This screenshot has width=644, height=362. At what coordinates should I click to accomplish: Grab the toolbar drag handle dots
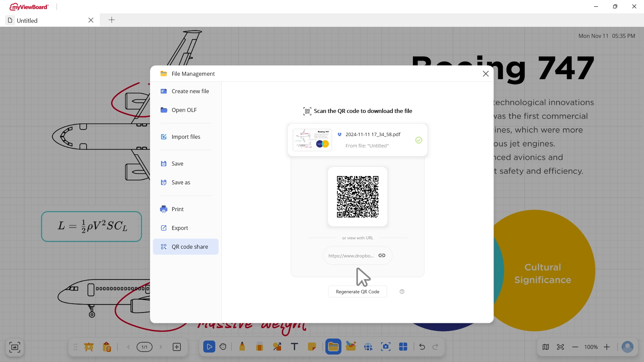pyautogui.click(x=75, y=347)
